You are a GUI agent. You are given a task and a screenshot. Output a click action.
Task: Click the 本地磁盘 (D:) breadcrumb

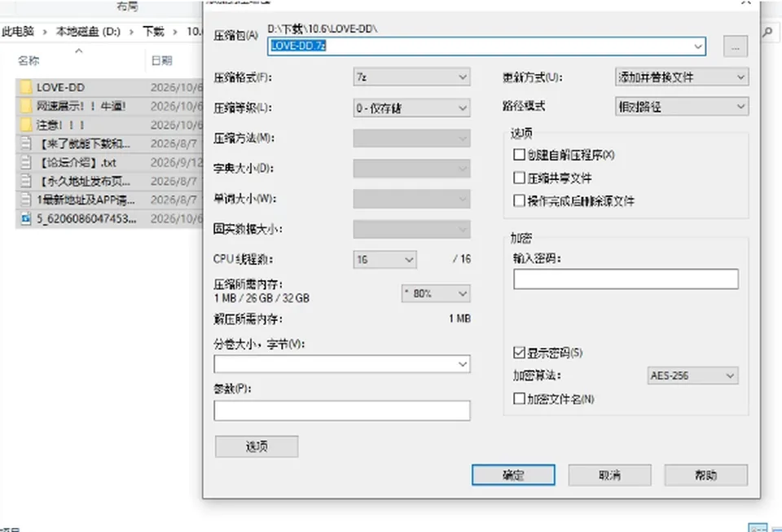(x=88, y=32)
